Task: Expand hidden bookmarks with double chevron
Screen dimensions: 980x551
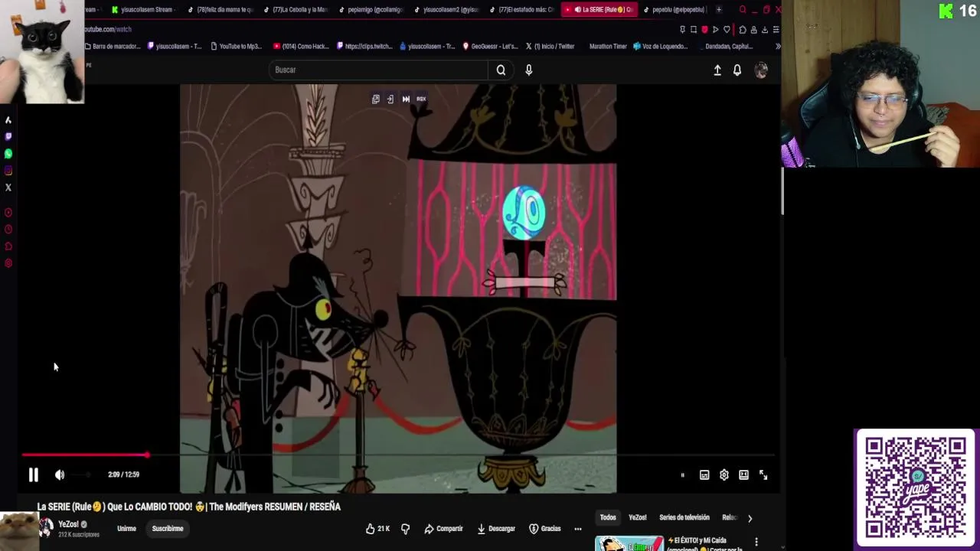Action: click(778, 46)
